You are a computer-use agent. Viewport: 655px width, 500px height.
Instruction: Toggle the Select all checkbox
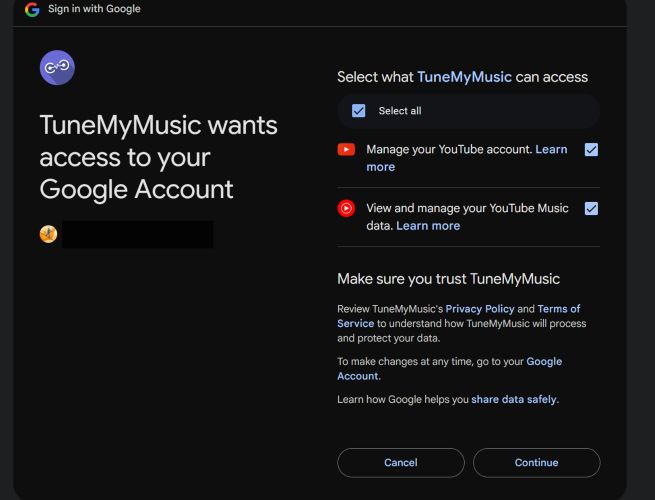point(359,111)
